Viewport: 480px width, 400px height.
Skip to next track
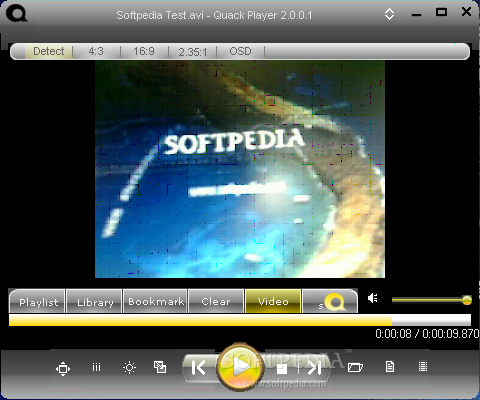pyautogui.click(x=314, y=368)
